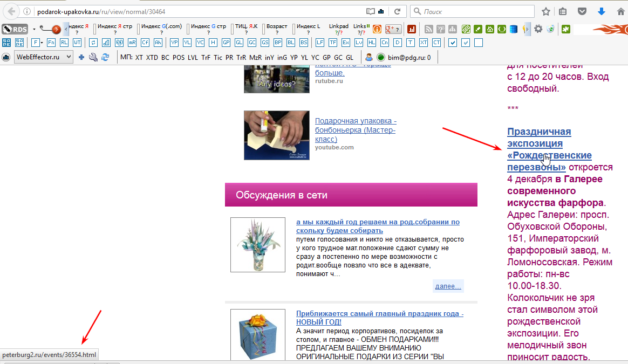This screenshot has height=364, width=628.
Task: Click the blue plus add icon
Action: click(x=81, y=57)
